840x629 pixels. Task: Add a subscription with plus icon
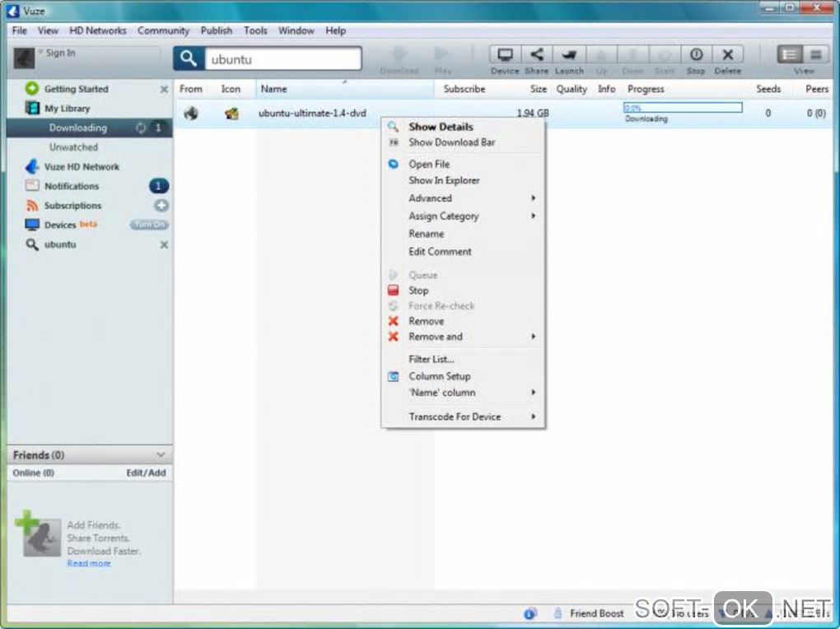[161, 205]
